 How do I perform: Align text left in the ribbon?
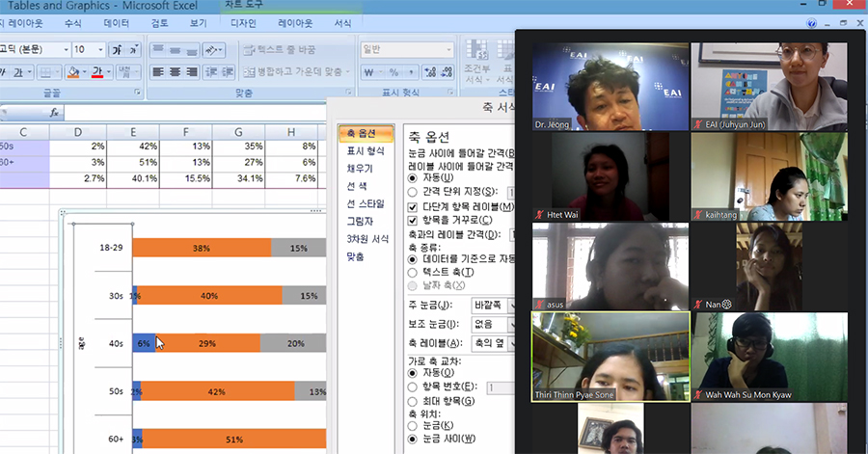(158, 72)
